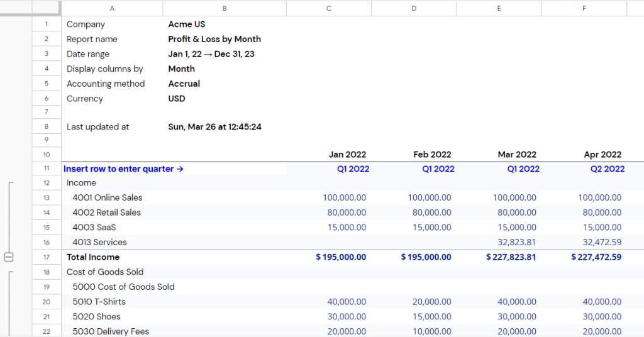Click the Feb 2022 Delivery Fees value 10,000.00
Screen dimensions: 644x337
(x=414, y=331)
